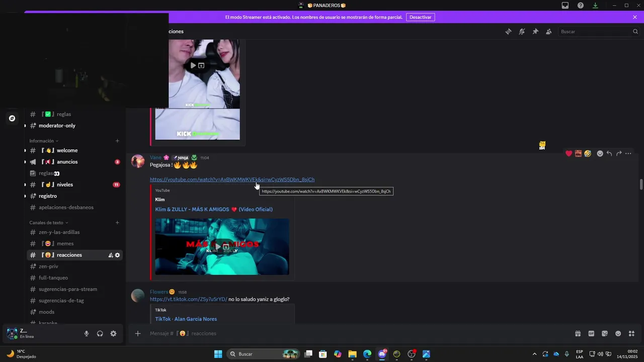This screenshot has height=362, width=644.
Task: Open the vt.tiktok.com link from Flowers
Action: (x=188, y=299)
